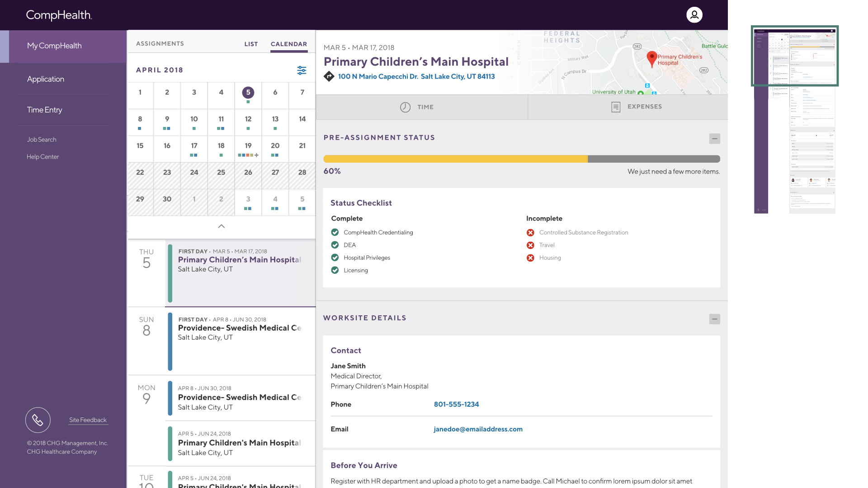
Task: Open Job Search link in sidebar
Action: point(42,140)
